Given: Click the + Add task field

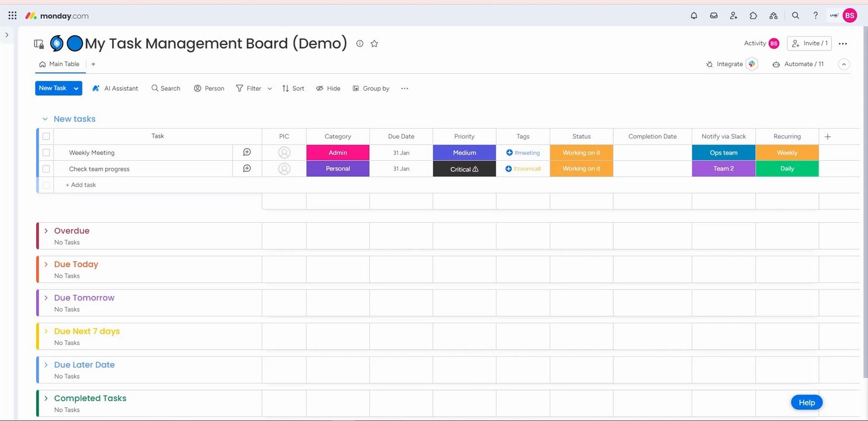Looking at the screenshot, I should coord(81,185).
